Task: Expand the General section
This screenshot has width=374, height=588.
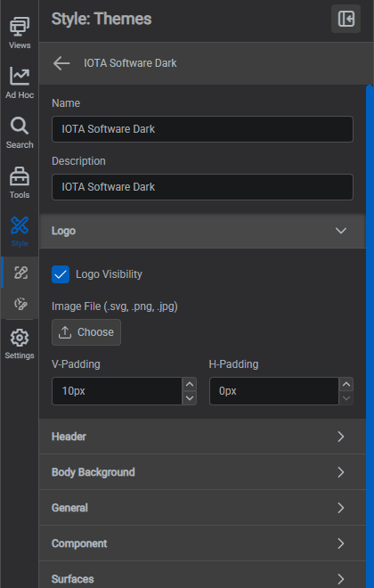Action: tap(202, 508)
